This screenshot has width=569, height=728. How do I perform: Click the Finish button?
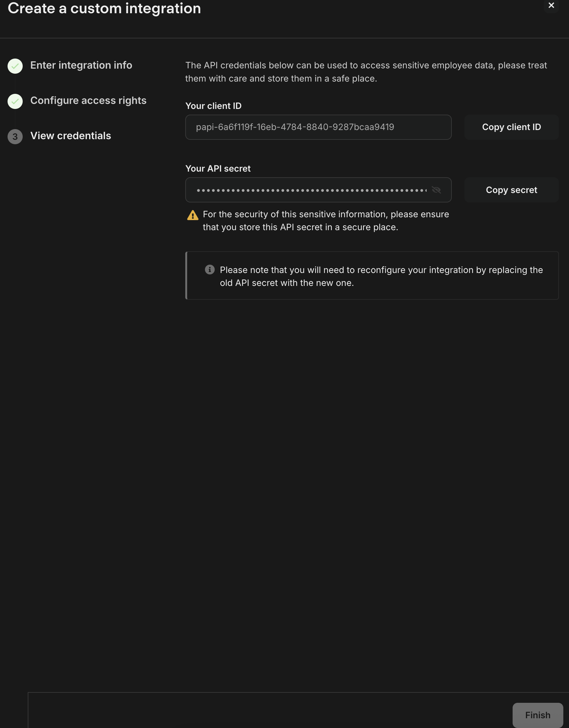tap(537, 715)
